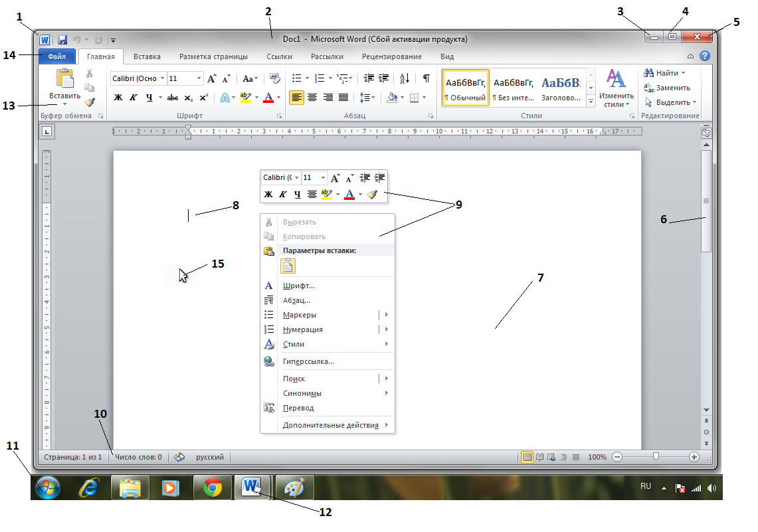The height and width of the screenshot is (532, 758).
Task: Click the Grow Font button in the ribbon
Action: pyautogui.click(x=212, y=78)
